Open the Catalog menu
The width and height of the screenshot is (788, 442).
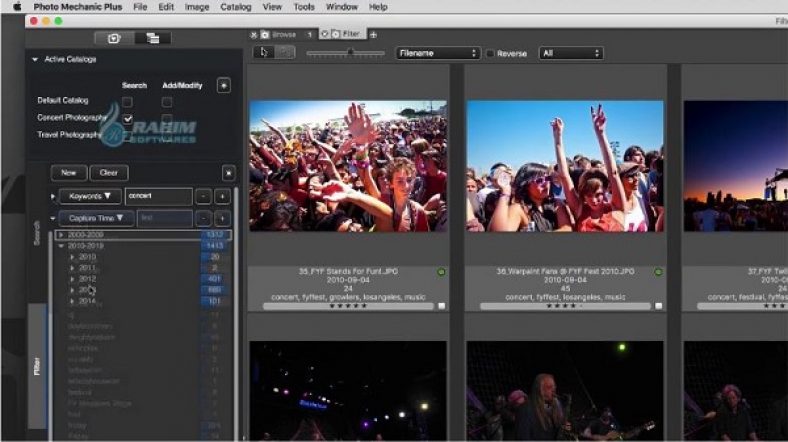pos(235,6)
